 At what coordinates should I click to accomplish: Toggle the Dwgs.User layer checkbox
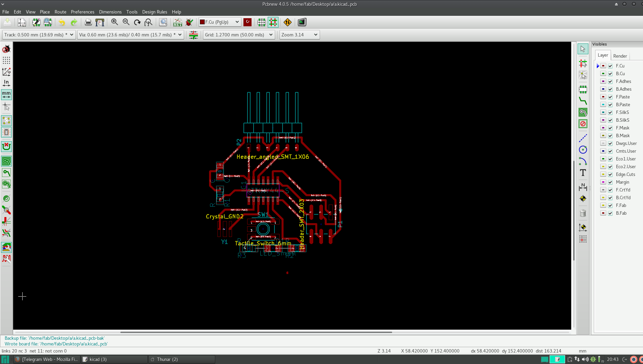click(x=610, y=144)
